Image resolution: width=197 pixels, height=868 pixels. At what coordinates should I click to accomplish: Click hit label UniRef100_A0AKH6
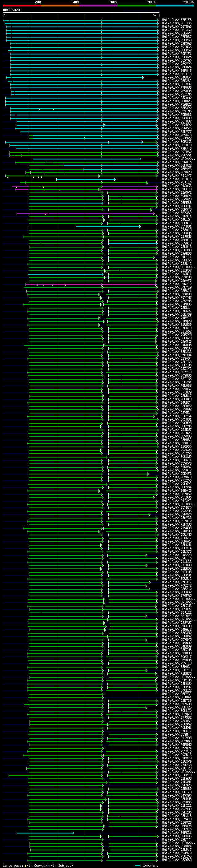click(177, 836)
